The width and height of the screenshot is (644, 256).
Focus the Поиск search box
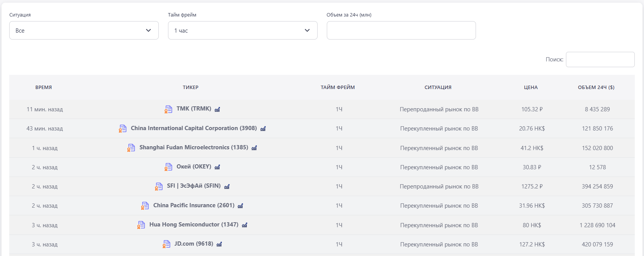point(600,59)
